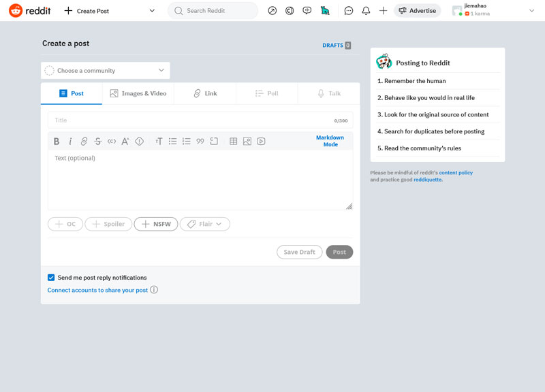Toggle italic formatting
Image resolution: width=545 pixels, height=392 pixels.
[70, 142]
